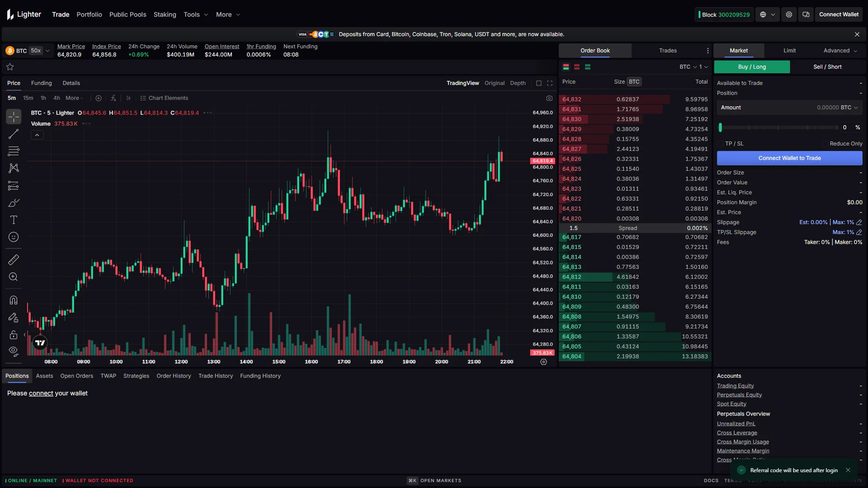The image size is (868, 488).
Task: Select the brush drawing tool
Action: point(14,203)
